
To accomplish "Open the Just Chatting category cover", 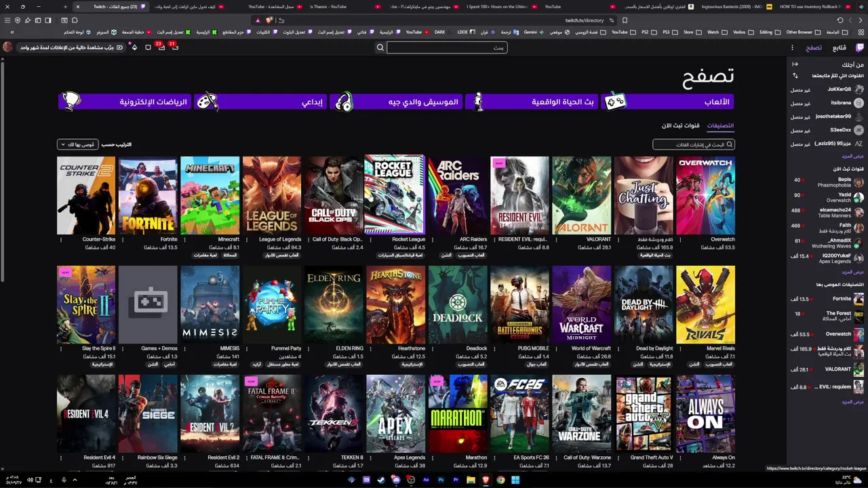I will [x=644, y=195].
